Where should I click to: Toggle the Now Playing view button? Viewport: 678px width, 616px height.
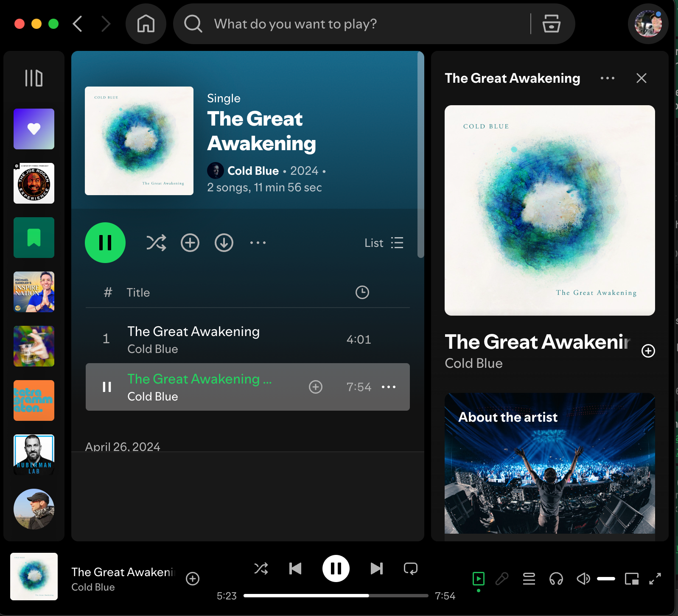(x=479, y=579)
